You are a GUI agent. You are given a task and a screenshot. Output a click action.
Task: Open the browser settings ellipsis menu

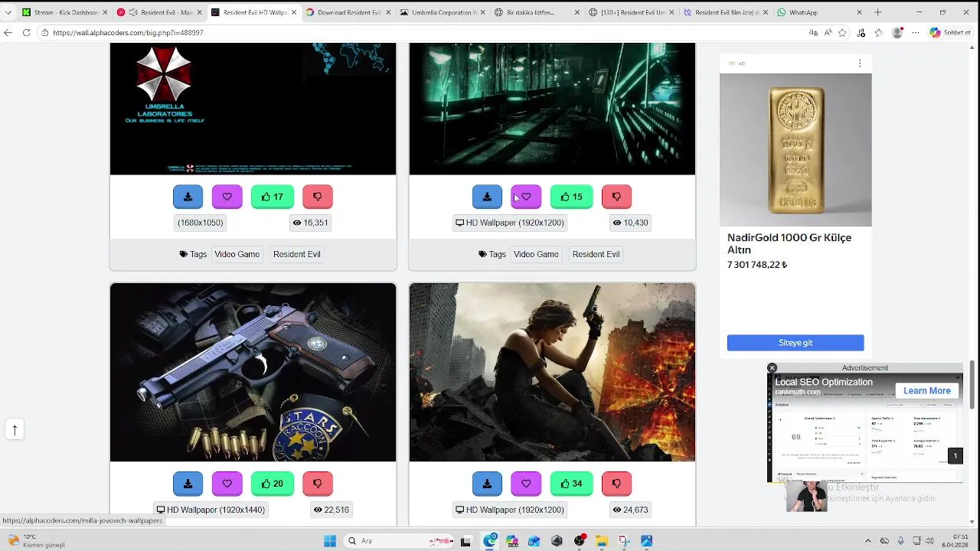pos(916,33)
